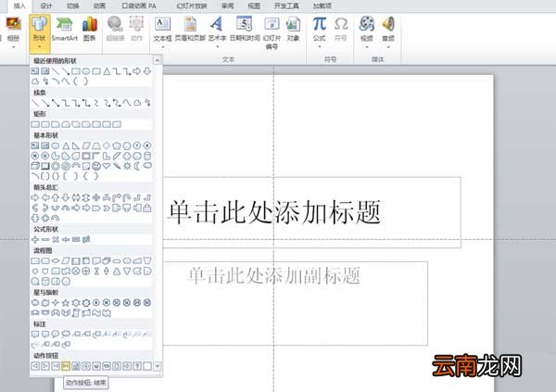Open the 艺术字 WordArt gallery
The width and height of the screenshot is (556, 392).
[217, 32]
